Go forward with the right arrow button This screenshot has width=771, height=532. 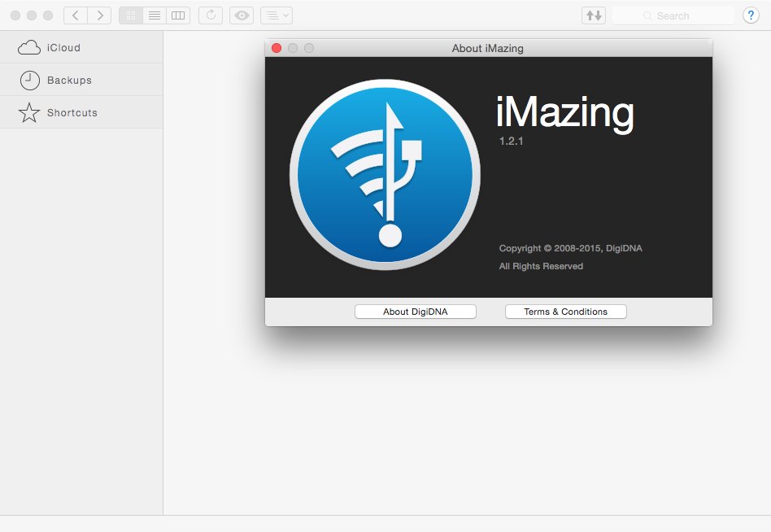coord(99,15)
